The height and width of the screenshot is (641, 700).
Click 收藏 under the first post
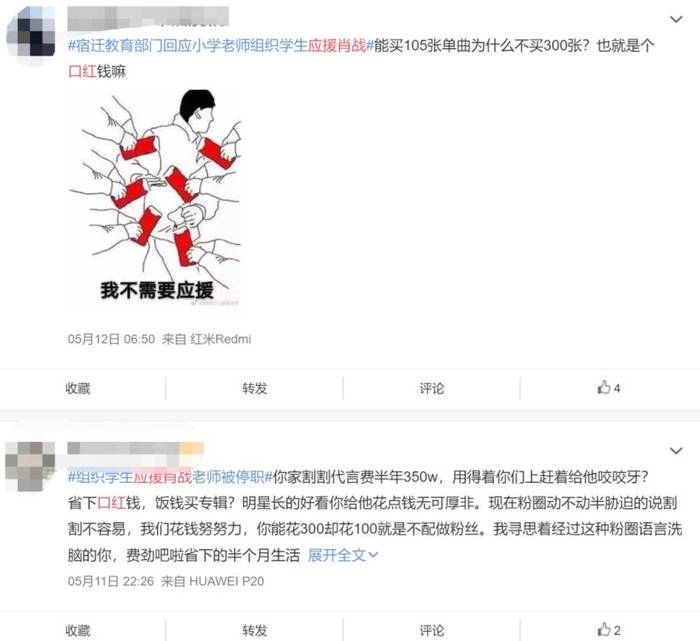click(78, 388)
